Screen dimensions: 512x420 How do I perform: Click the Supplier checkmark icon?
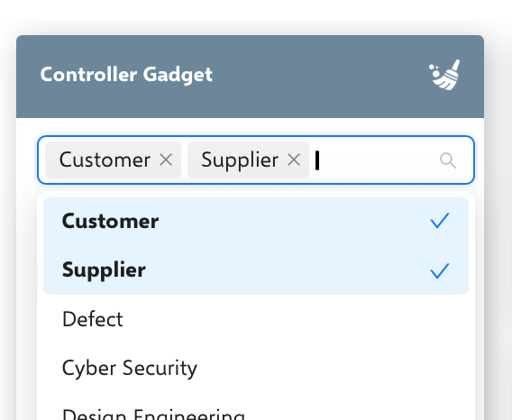(440, 270)
